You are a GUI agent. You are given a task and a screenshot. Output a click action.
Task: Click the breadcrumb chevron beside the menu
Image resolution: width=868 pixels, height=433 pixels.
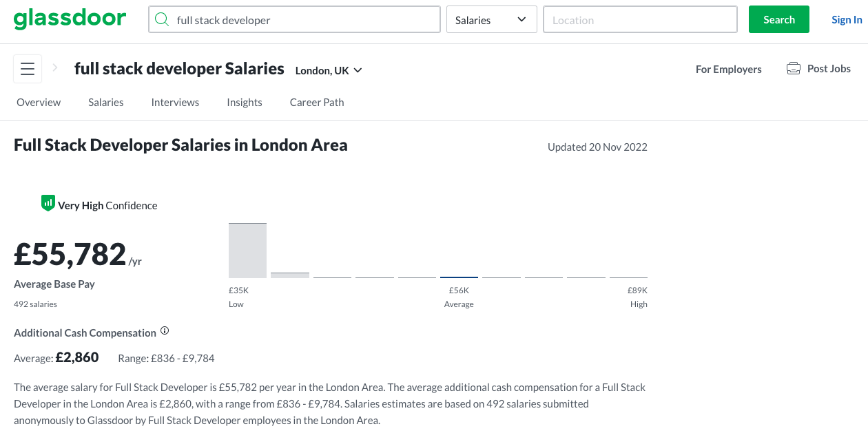(x=56, y=68)
